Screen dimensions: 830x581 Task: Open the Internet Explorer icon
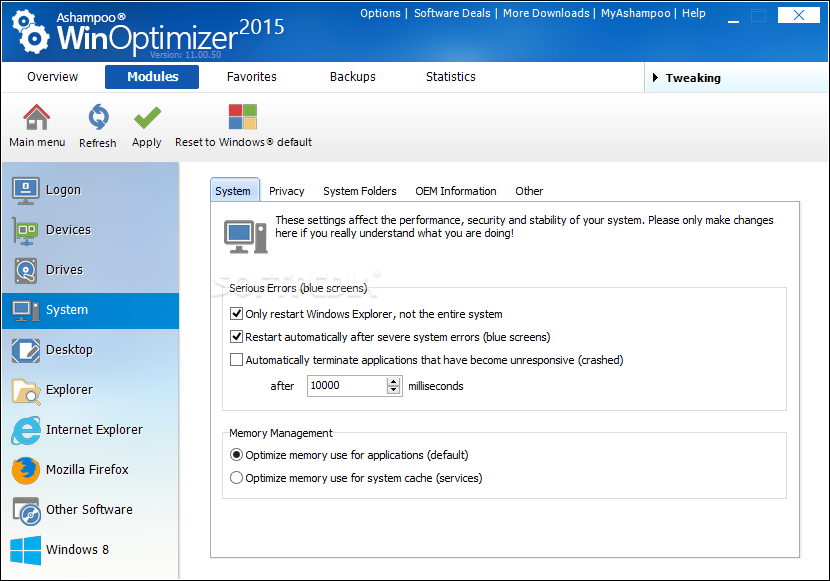25,430
